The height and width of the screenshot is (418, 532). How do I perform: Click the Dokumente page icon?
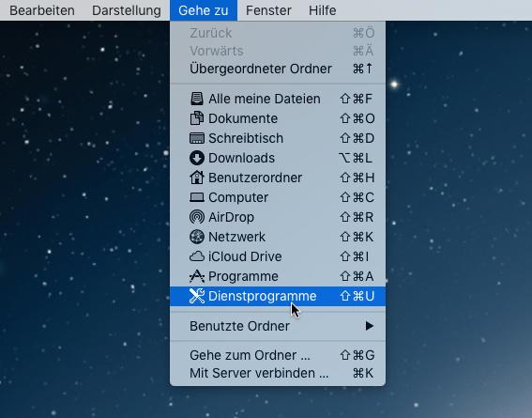[197, 118]
